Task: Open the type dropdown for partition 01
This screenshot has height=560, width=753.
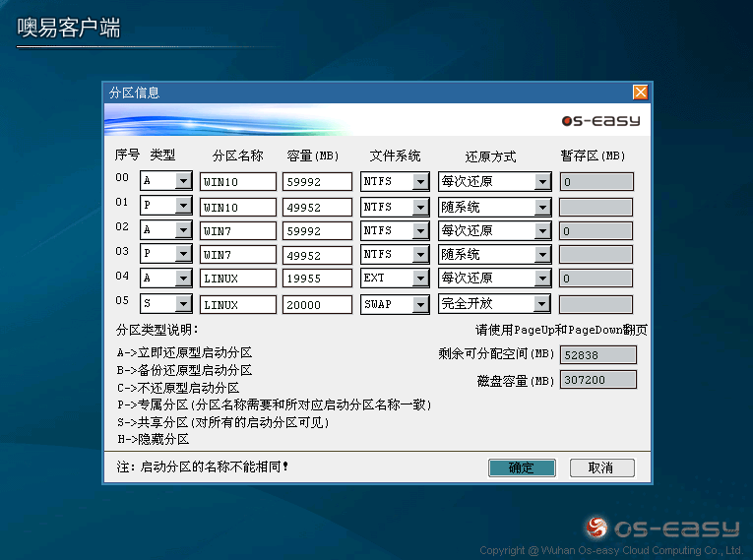Action: coord(183,207)
